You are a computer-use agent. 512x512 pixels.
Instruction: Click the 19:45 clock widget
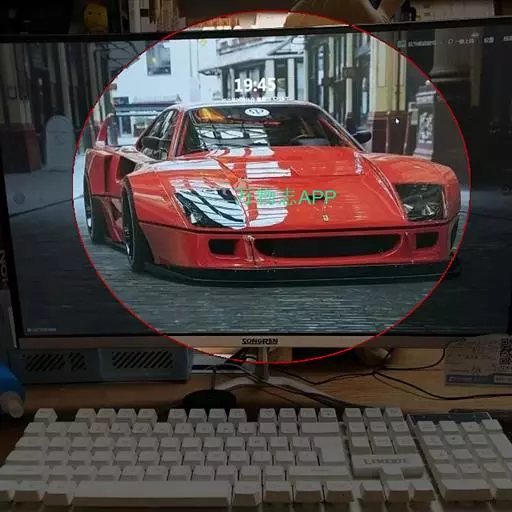[x=255, y=85]
